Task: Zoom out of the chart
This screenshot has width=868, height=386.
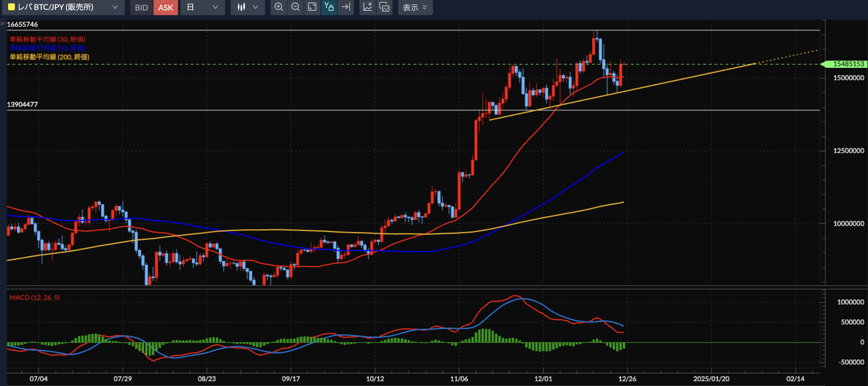Action: [296, 7]
